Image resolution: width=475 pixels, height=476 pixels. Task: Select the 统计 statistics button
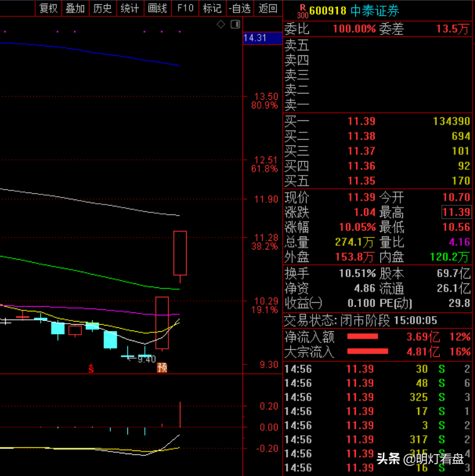tap(130, 8)
